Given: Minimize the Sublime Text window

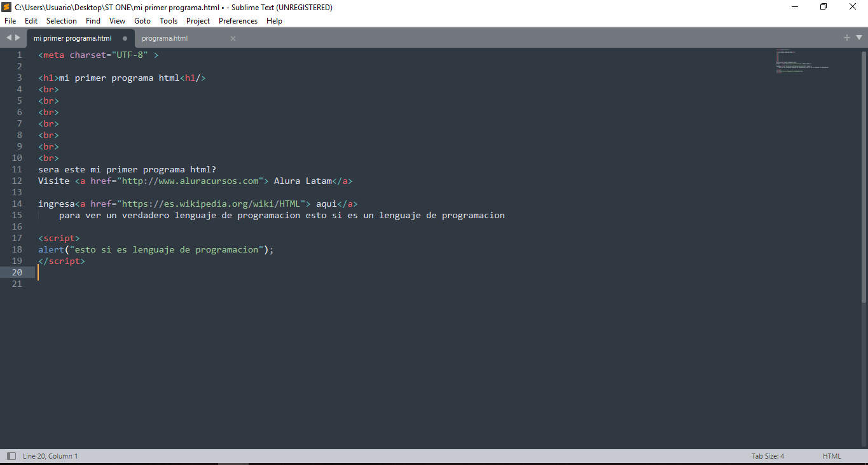Looking at the screenshot, I should coord(795,7).
